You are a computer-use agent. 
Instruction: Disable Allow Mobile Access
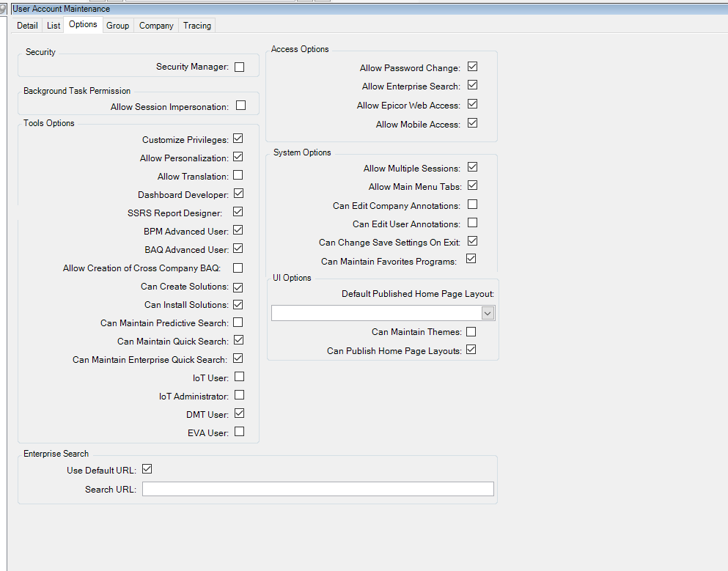(473, 123)
